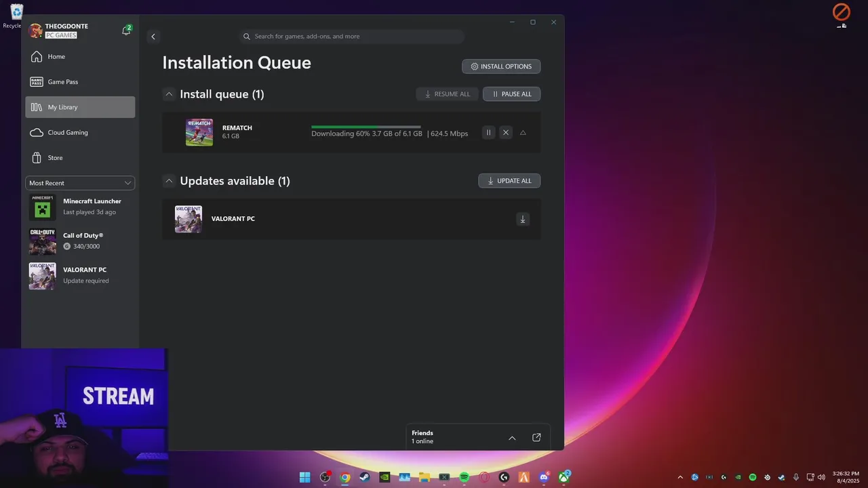This screenshot has width=868, height=488.
Task: Download the VALORANT PC update
Action: pos(523,219)
